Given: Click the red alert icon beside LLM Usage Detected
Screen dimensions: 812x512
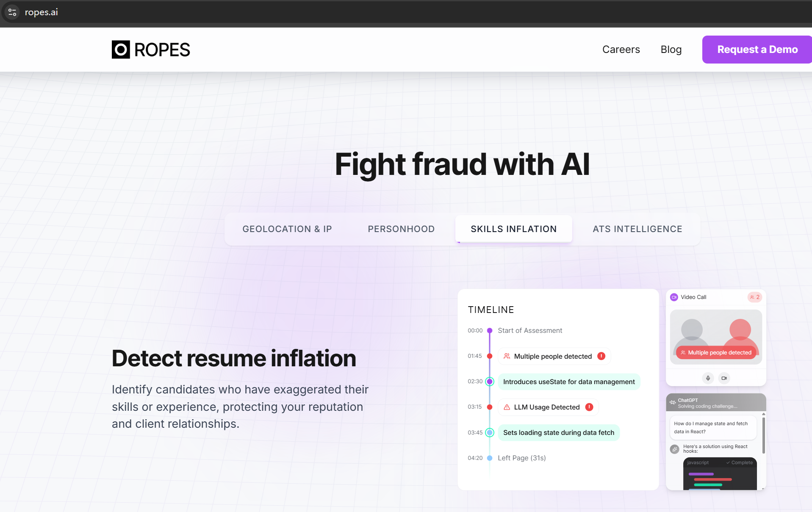Looking at the screenshot, I should point(589,407).
